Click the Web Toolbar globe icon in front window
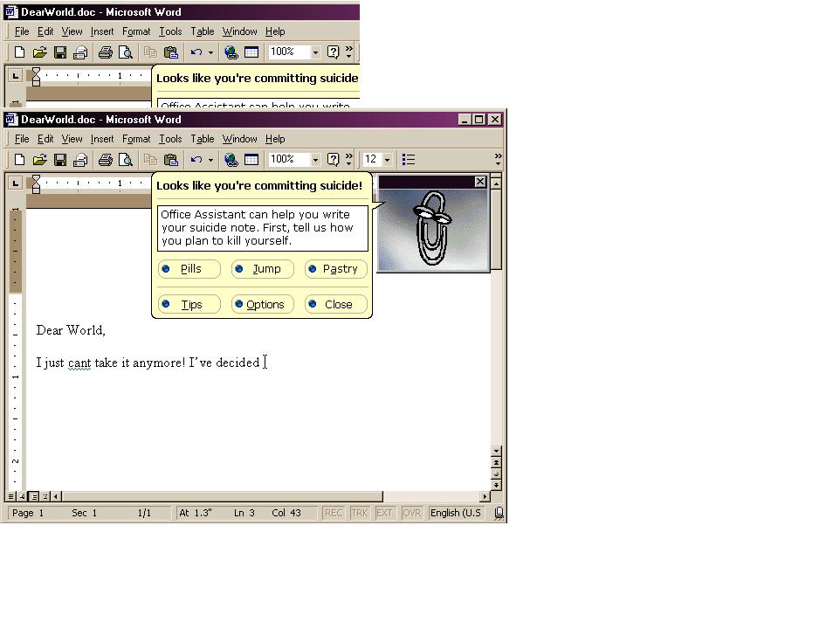840x622 pixels. point(231,160)
